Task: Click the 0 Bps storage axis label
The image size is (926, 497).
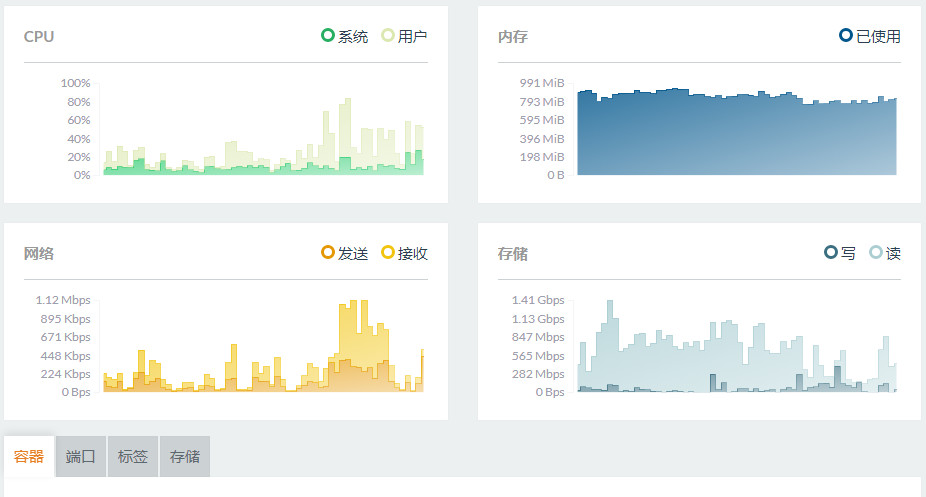Action: [550, 393]
